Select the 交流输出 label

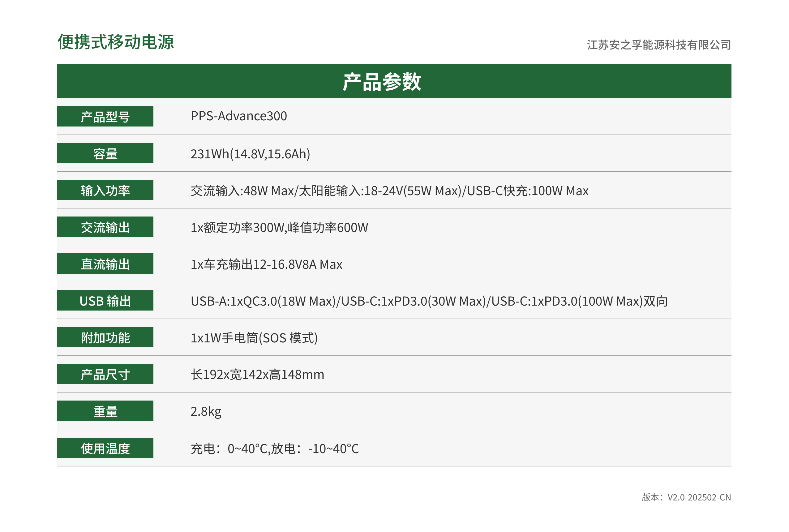click(x=105, y=227)
